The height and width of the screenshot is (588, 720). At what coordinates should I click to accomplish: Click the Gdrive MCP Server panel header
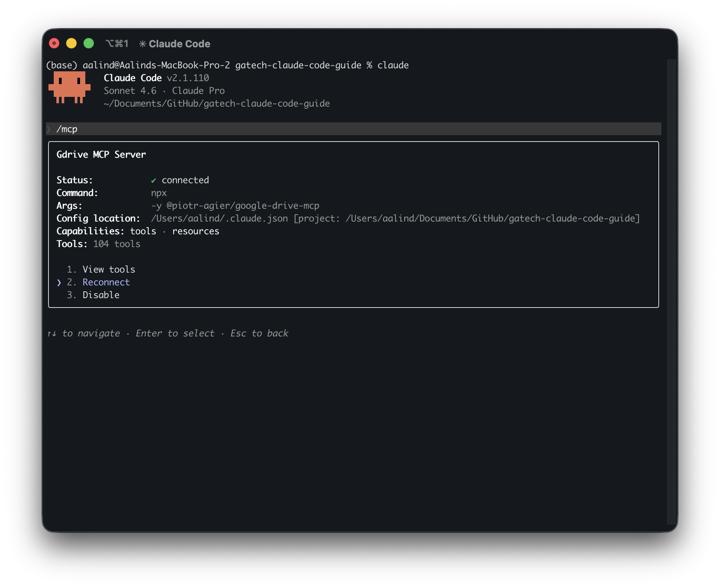tap(101, 154)
